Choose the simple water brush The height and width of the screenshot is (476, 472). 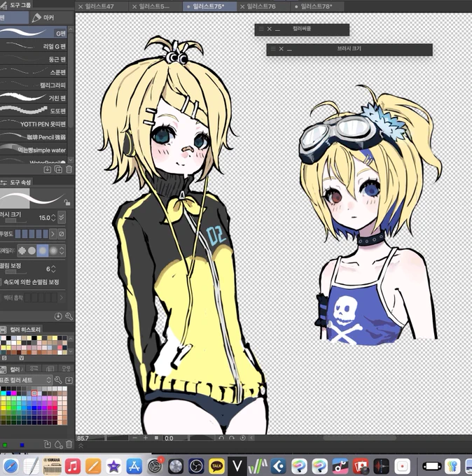[x=34, y=150]
